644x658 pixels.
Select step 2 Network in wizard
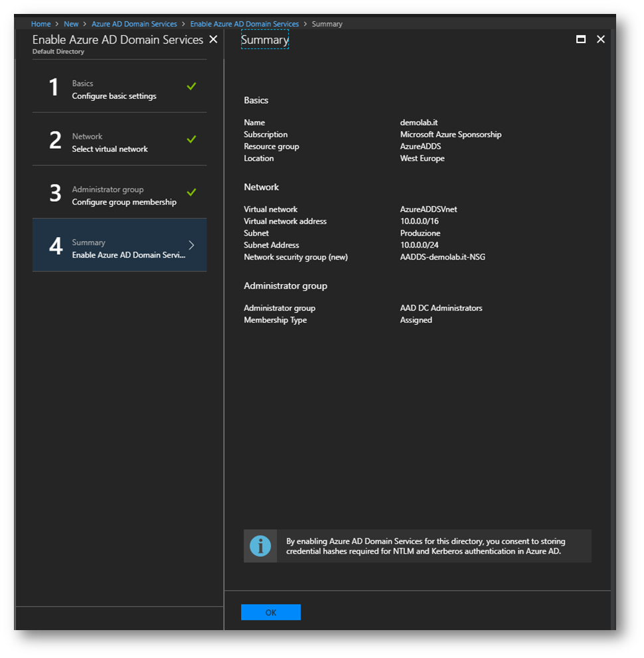119,139
